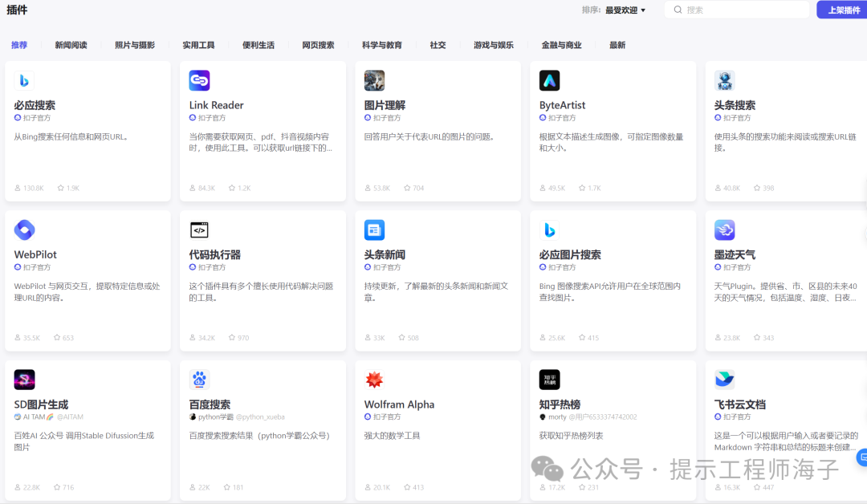The width and height of the screenshot is (867, 504).
Task: Select the 推荐 tab
Action: (19, 45)
